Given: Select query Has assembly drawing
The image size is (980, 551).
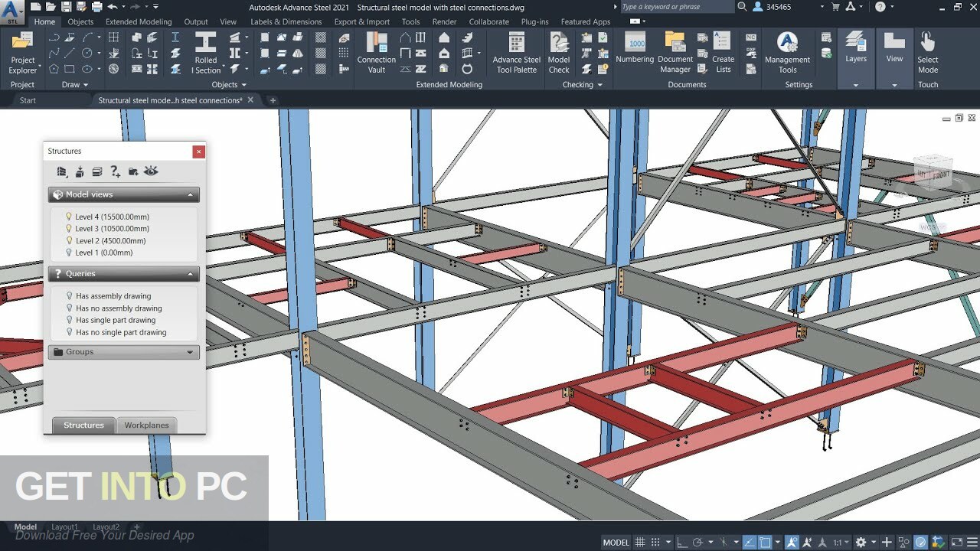Looking at the screenshot, I should [x=113, y=296].
